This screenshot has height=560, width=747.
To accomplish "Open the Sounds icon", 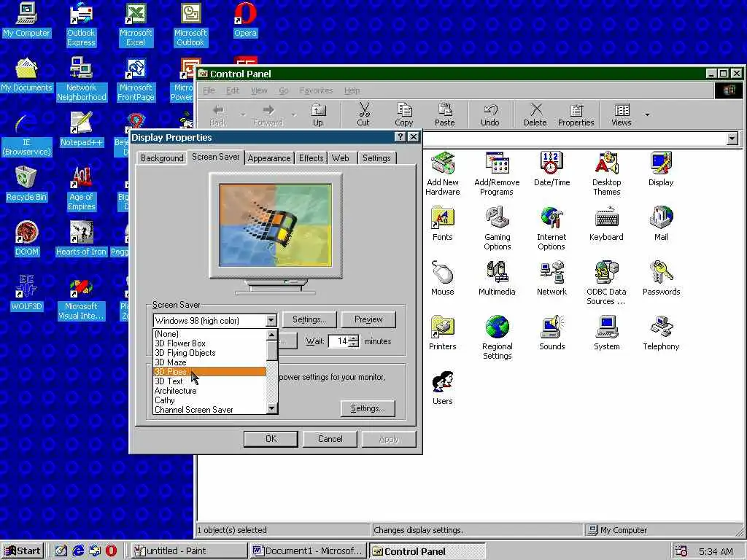I will [551, 333].
